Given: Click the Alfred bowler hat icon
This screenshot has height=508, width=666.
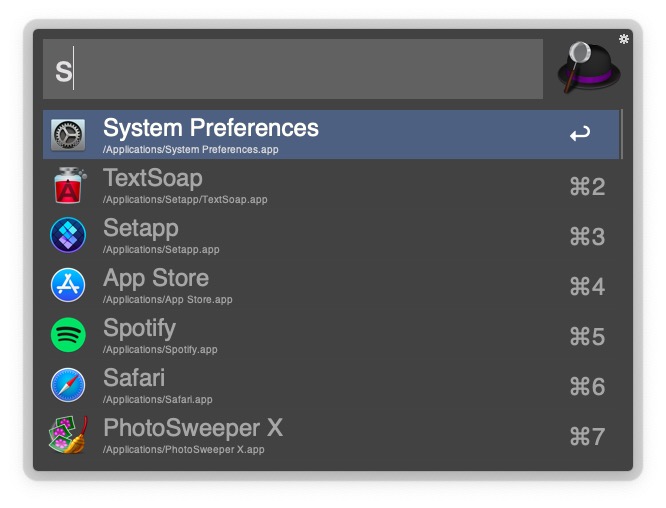Looking at the screenshot, I should (x=589, y=67).
